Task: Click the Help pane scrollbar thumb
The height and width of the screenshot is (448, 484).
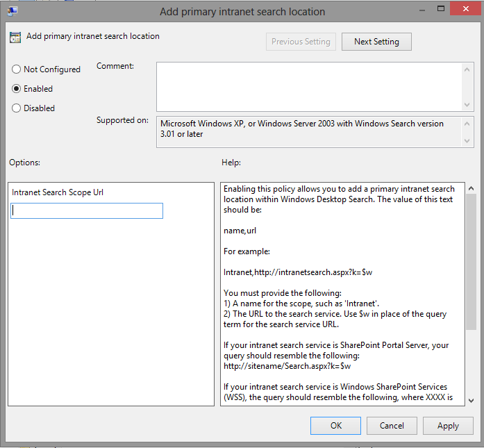Action: pyautogui.click(x=471, y=262)
